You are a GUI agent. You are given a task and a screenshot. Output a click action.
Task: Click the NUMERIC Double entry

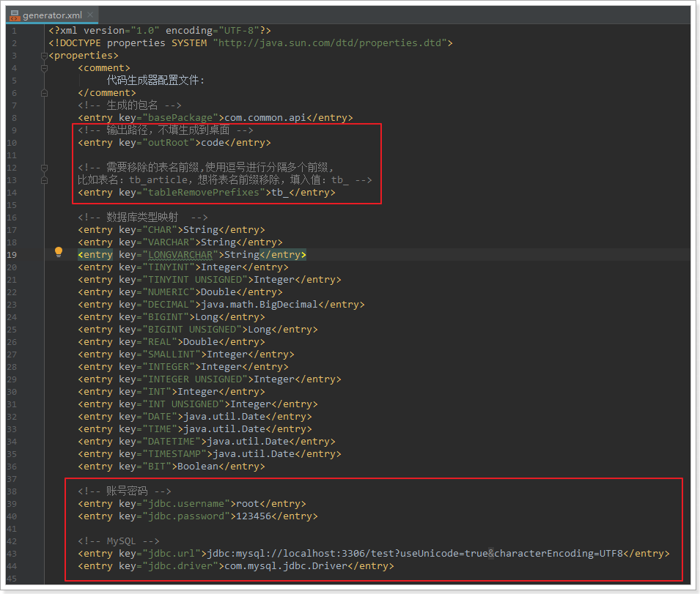pyautogui.click(x=180, y=292)
